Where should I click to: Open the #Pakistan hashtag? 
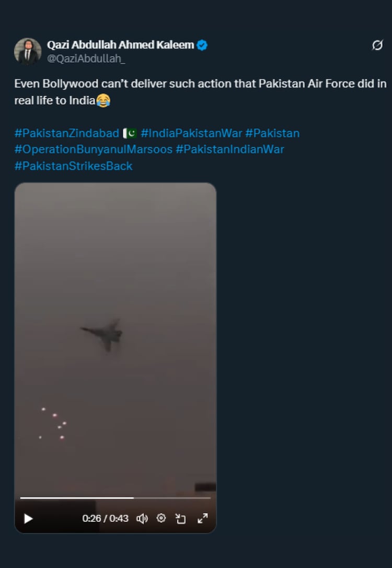(272, 133)
